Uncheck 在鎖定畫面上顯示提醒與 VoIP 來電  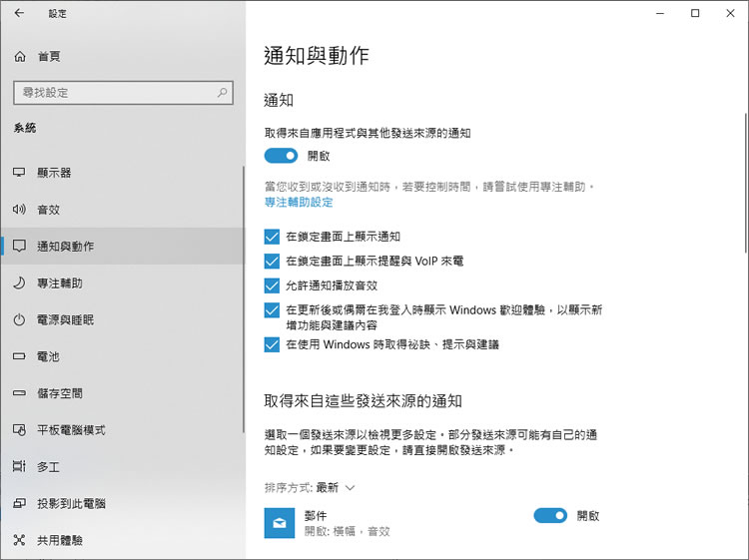pyautogui.click(x=272, y=261)
